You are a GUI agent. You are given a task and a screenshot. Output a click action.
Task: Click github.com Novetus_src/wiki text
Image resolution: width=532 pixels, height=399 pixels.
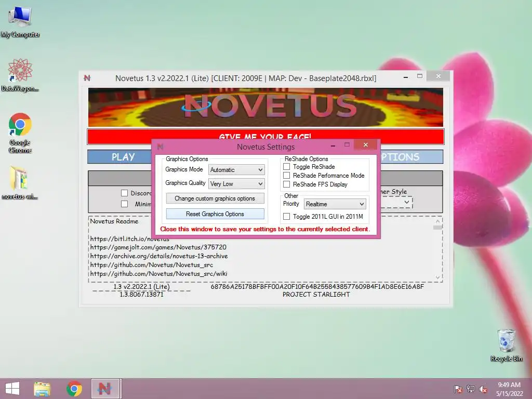158,273
